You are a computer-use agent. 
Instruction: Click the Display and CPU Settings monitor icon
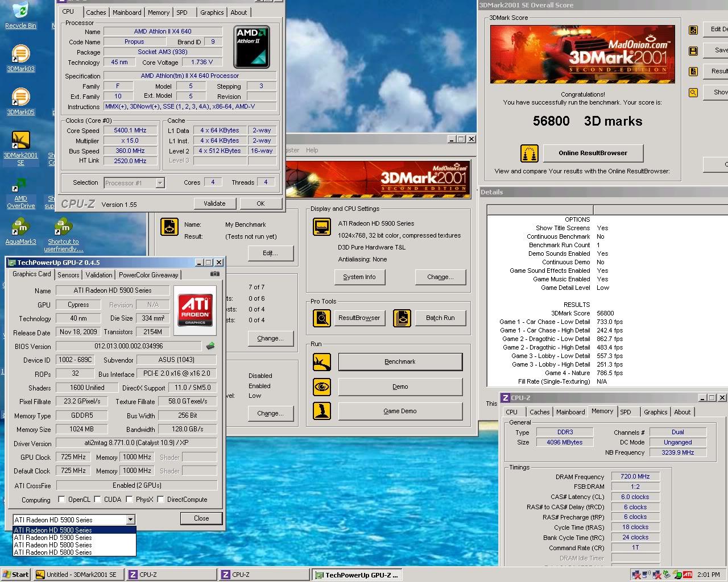[322, 227]
